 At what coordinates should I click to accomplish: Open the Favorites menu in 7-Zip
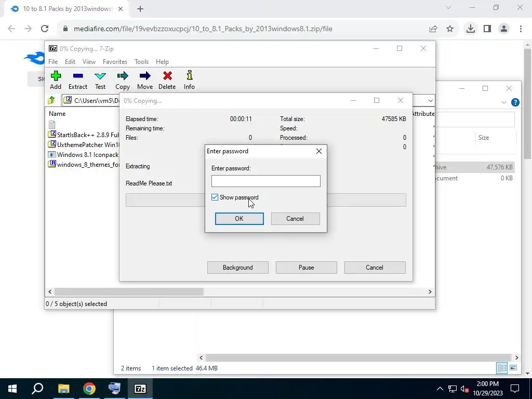(x=115, y=62)
